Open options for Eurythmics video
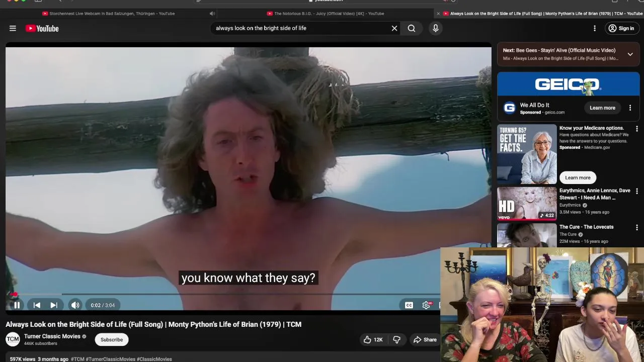644x362 pixels. click(636, 192)
